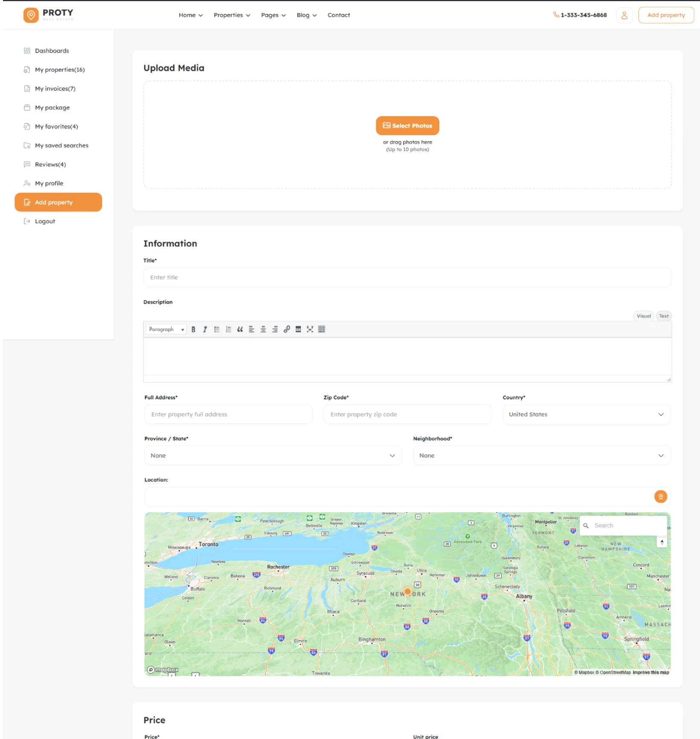Screen dimensions: 700x739
Task: Open My favorites in the sidebar
Action: pos(56,127)
